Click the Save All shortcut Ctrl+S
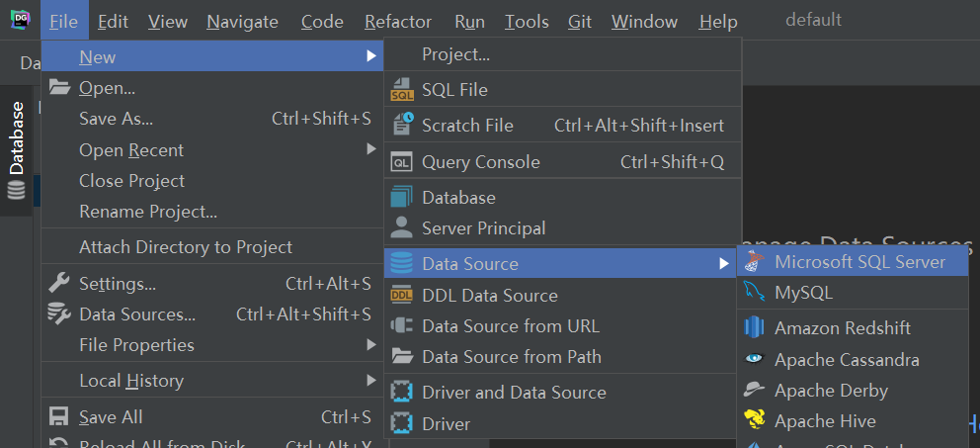Image resolution: width=980 pixels, height=448 pixels. pyautogui.click(x=346, y=416)
